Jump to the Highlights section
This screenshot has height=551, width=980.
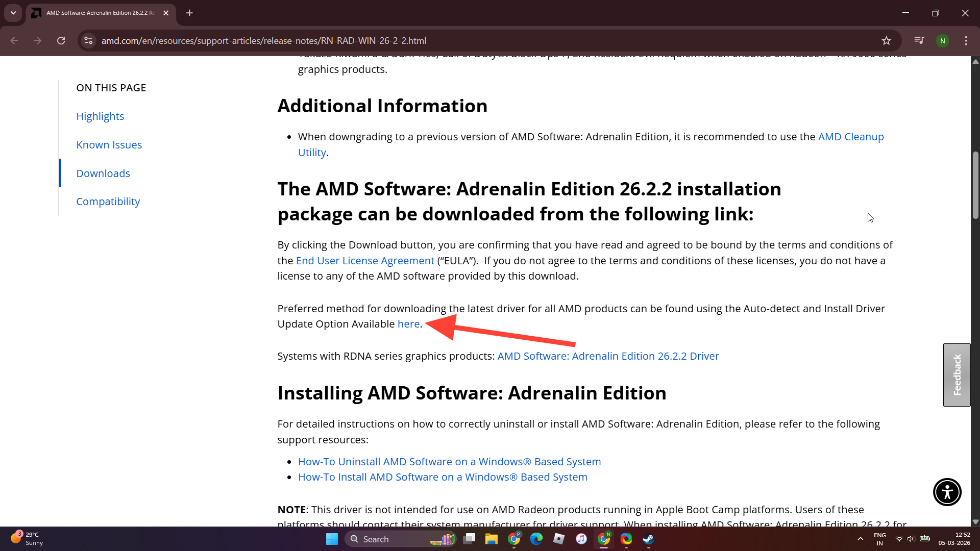pos(100,116)
